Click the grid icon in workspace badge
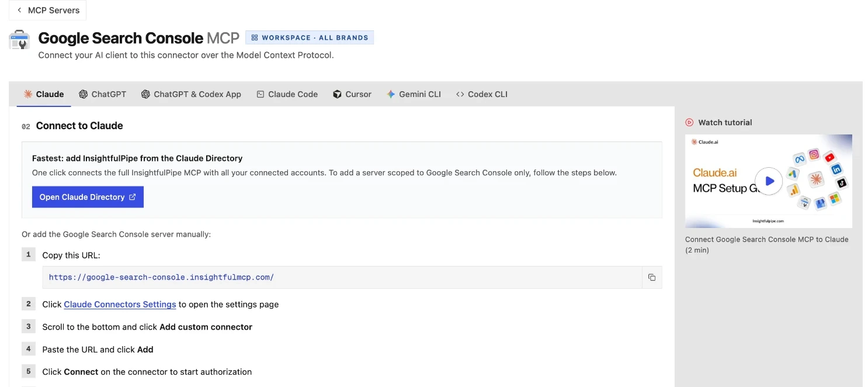This screenshot has width=868, height=387. pyautogui.click(x=255, y=37)
